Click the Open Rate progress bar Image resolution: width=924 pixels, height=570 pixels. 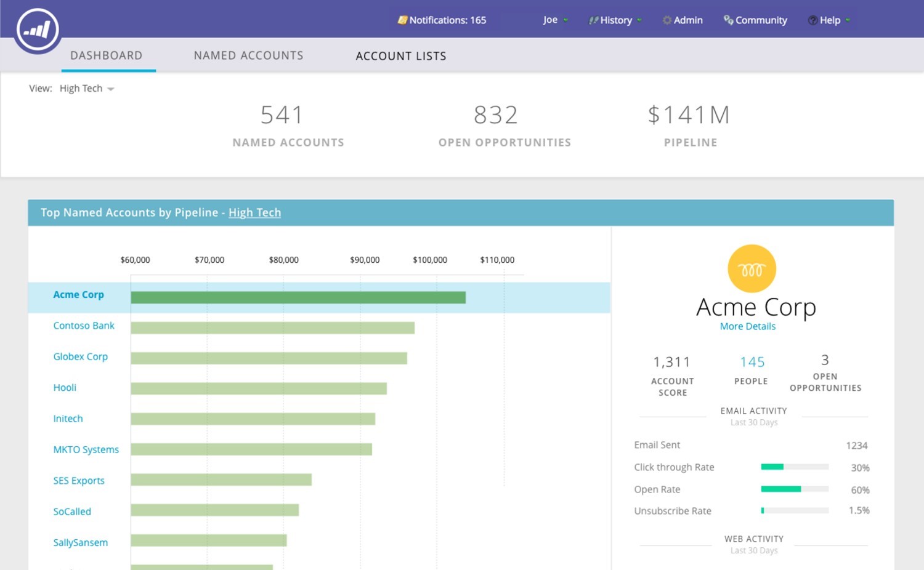[795, 489]
